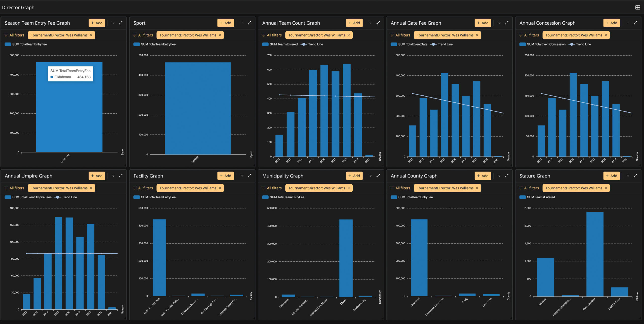Open filter icon on Annual Umpire Graph
The image size is (644, 324).
tap(113, 176)
